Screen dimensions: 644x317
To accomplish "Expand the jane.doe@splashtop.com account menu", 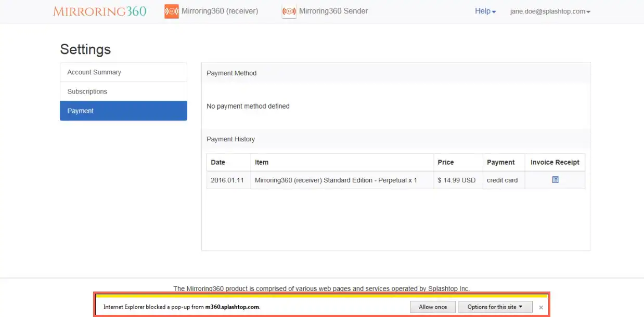I will coord(550,11).
